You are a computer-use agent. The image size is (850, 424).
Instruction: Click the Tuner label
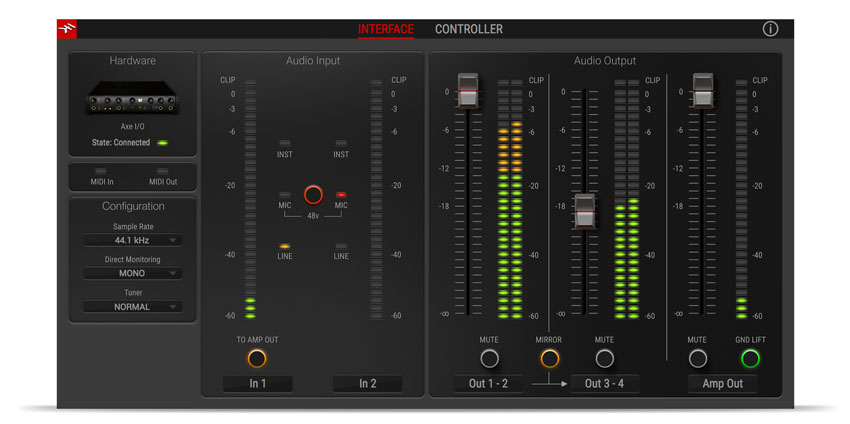click(133, 293)
